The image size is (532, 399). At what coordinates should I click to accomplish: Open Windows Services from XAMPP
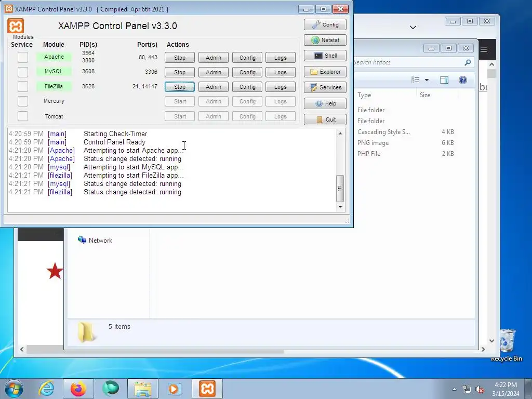coord(325,87)
